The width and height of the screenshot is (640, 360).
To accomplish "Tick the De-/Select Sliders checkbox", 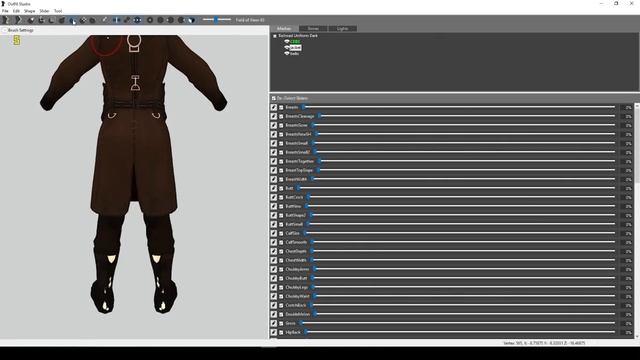I will coord(274,98).
